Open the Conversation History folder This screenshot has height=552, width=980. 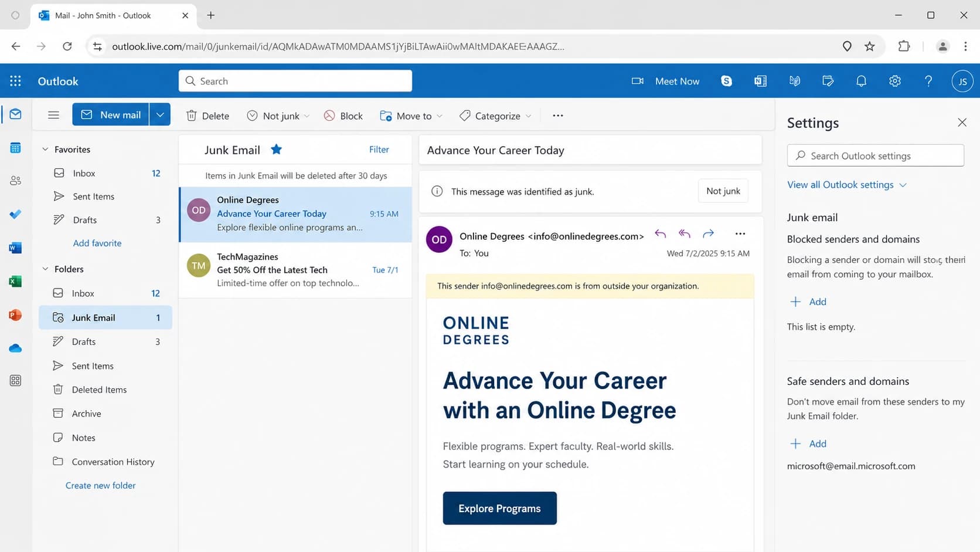tap(106, 462)
